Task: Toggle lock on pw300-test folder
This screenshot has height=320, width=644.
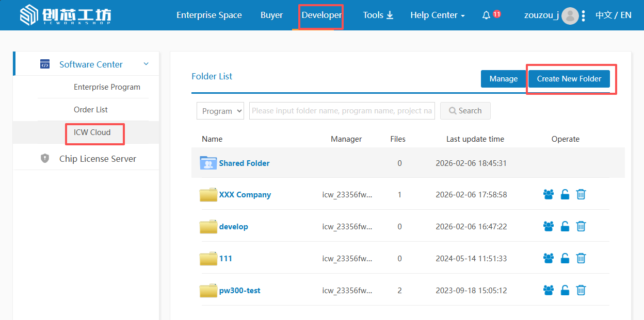Action: coord(565,290)
